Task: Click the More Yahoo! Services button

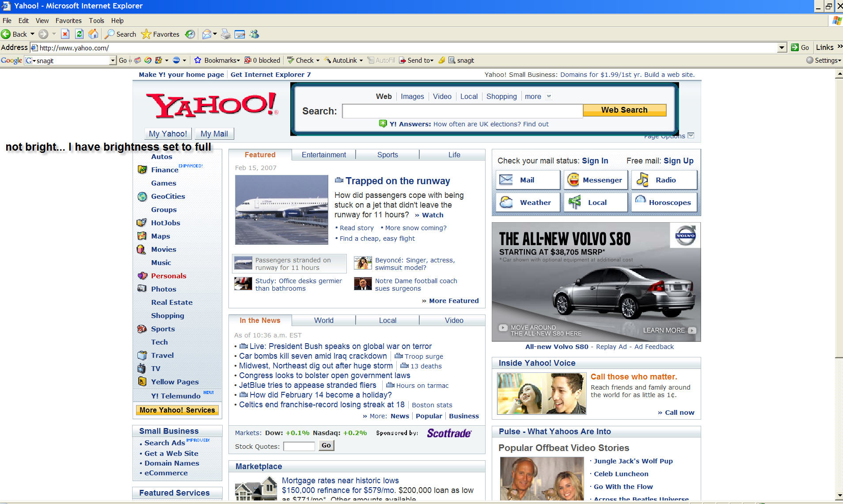Action: [x=177, y=410]
